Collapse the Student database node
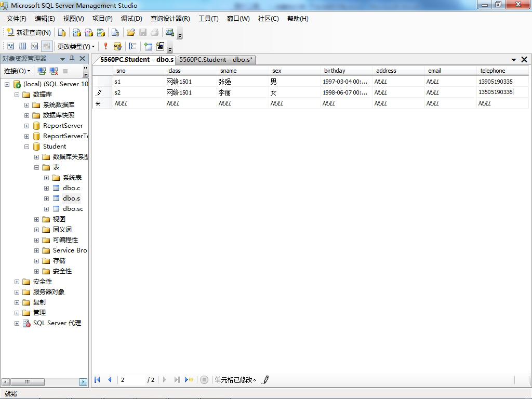This screenshot has height=399, width=532. 26,147
